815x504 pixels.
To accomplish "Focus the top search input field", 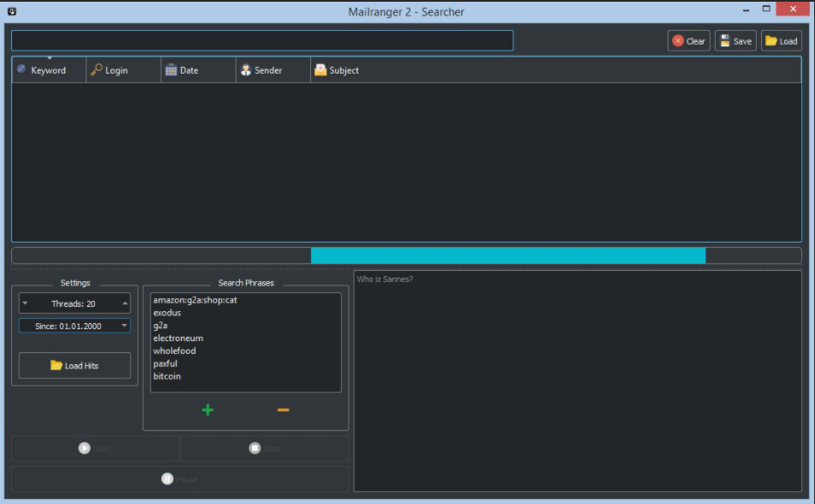I will 261,41.
